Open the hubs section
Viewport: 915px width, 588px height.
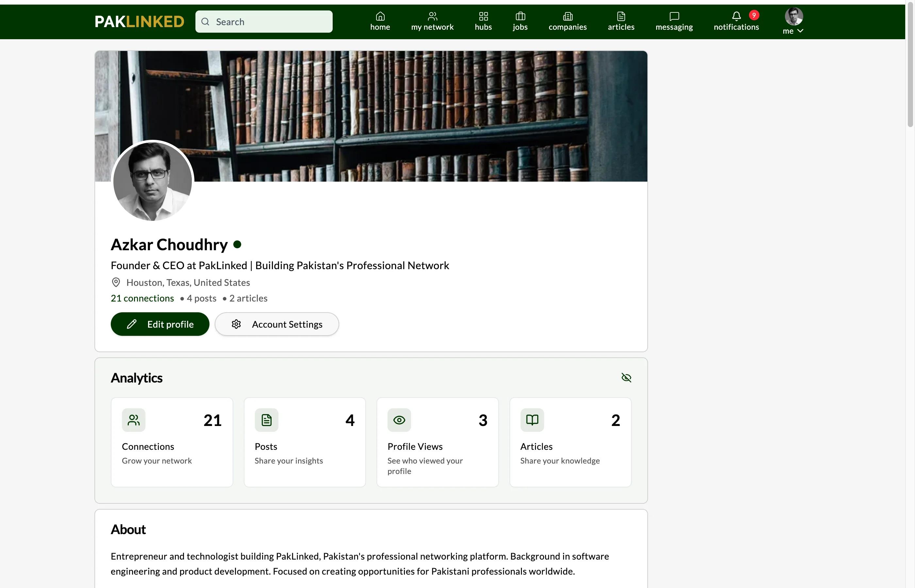[x=483, y=21]
